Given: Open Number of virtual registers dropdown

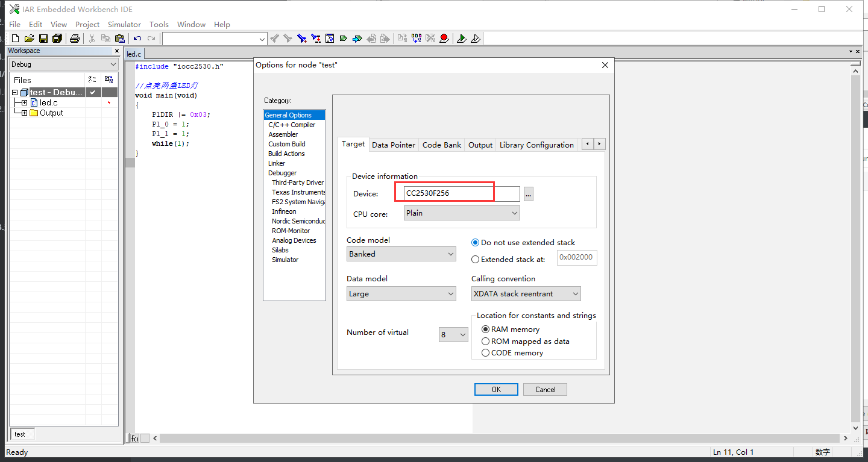Looking at the screenshot, I should [454, 334].
